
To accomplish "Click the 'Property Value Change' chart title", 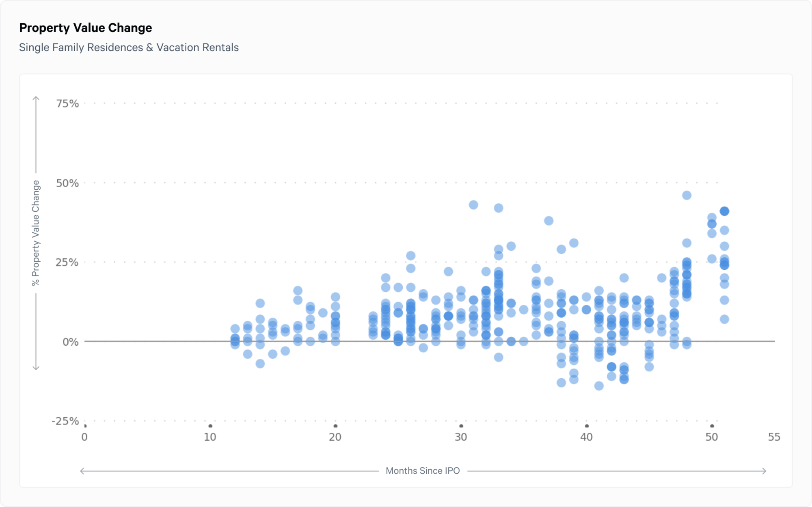I will [x=86, y=28].
